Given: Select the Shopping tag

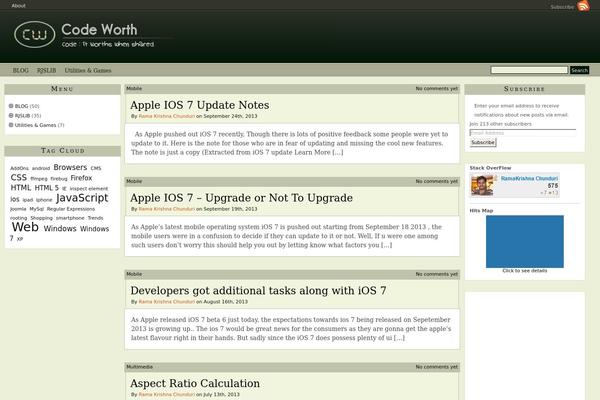Looking at the screenshot, I should [x=41, y=218].
